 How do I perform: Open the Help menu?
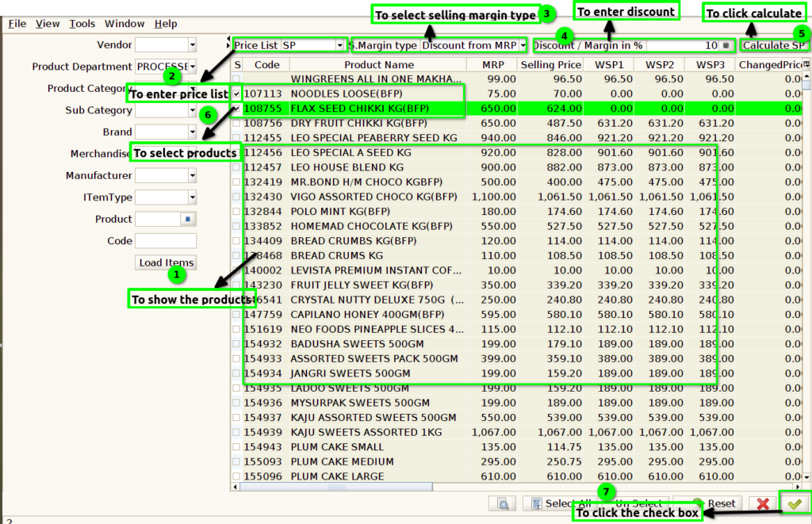pos(166,24)
